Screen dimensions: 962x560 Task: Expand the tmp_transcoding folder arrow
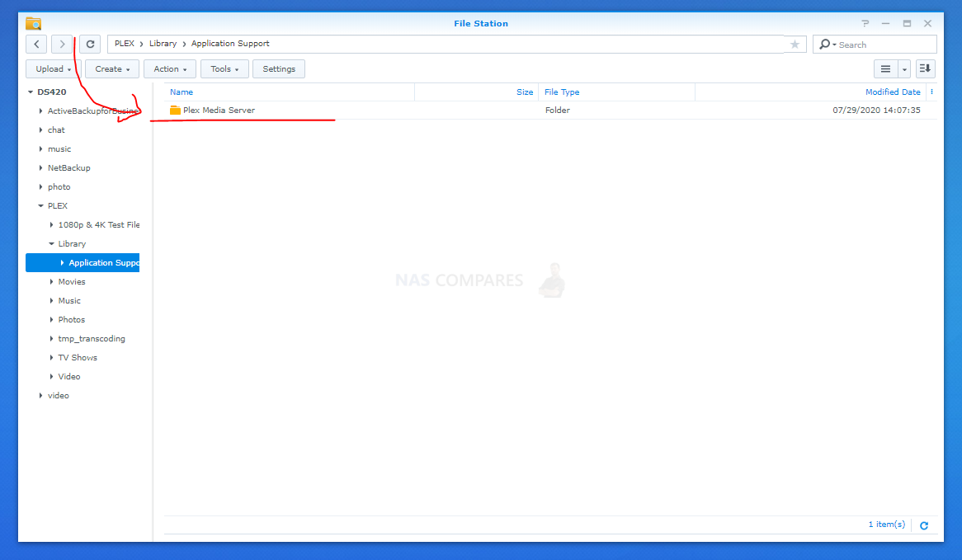[x=51, y=339]
